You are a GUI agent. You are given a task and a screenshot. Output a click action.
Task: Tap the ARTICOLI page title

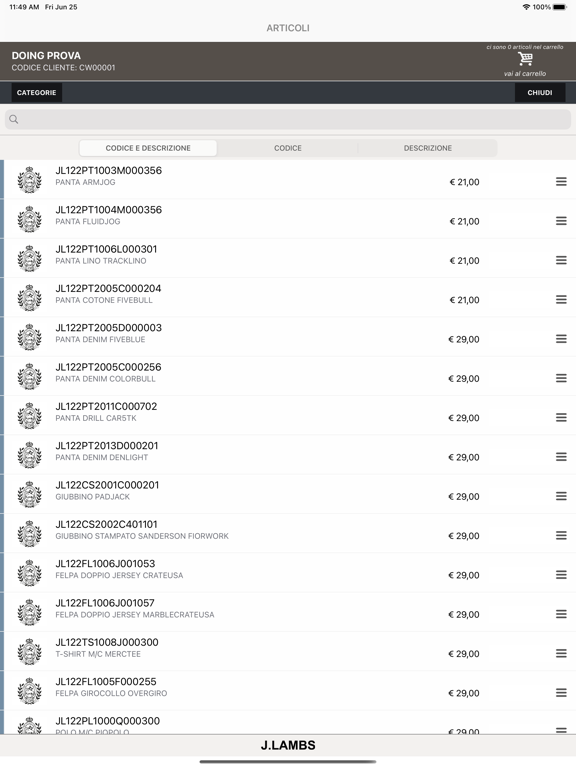[288, 28]
